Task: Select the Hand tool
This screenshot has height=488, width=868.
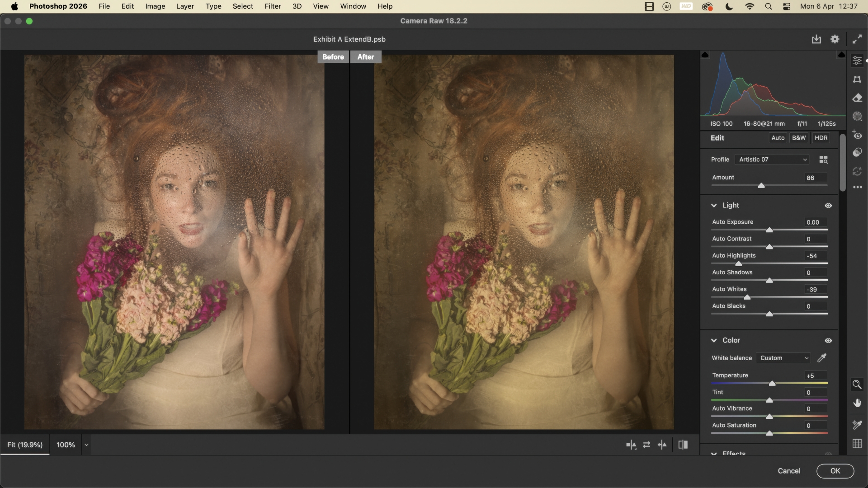Action: point(857,403)
